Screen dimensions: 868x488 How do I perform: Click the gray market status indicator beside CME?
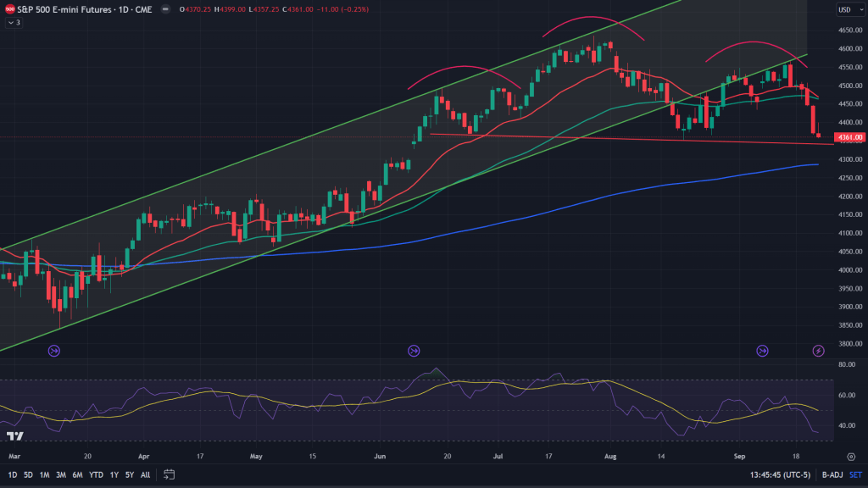[164, 9]
